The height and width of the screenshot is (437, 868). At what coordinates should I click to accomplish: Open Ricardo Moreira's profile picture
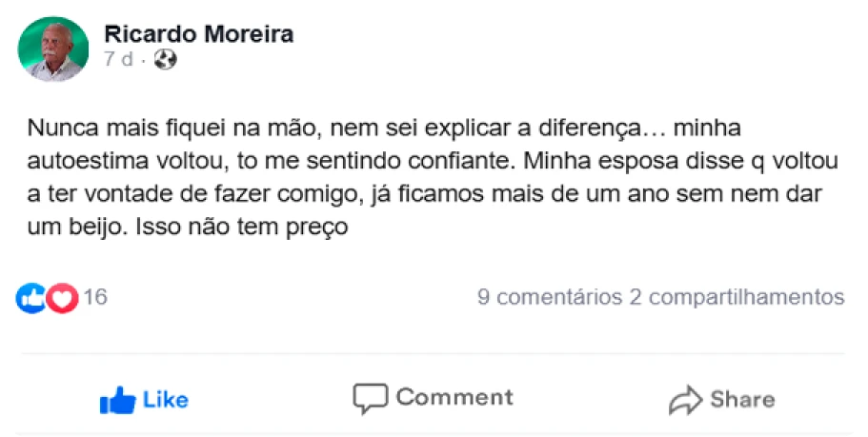click(53, 48)
